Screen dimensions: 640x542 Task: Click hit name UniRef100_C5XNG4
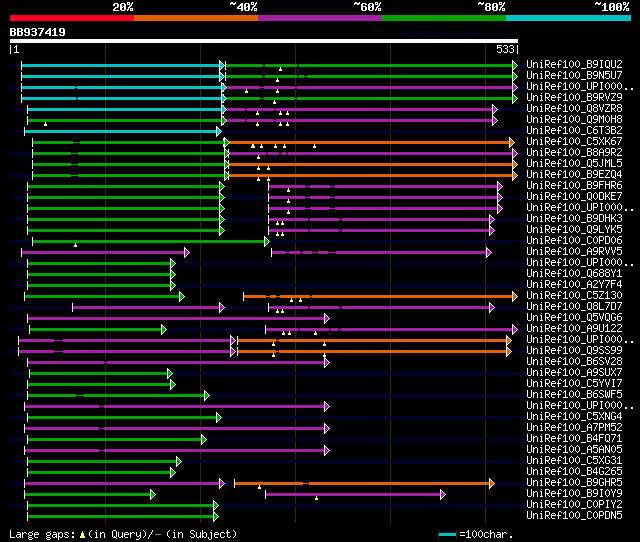pos(574,417)
